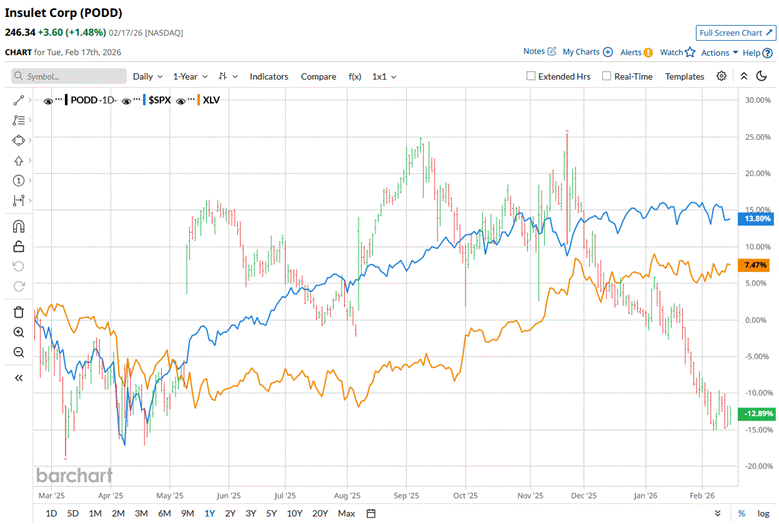The height and width of the screenshot is (524, 779).
Task: Check the Real-Time checkbox
Action: [607, 76]
